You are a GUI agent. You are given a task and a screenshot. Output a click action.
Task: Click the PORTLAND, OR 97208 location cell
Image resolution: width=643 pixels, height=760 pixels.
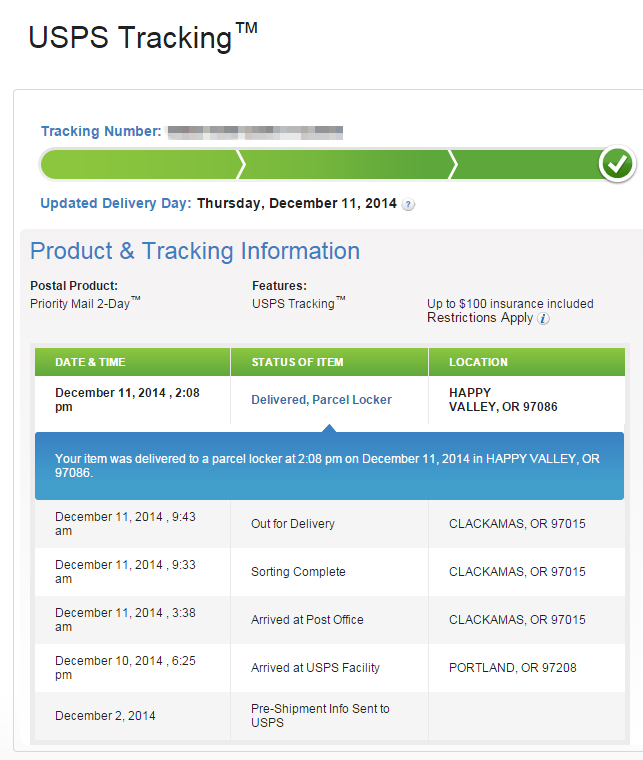click(513, 668)
